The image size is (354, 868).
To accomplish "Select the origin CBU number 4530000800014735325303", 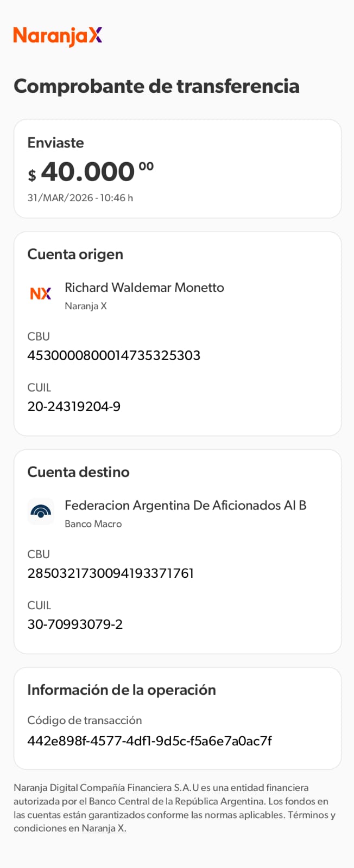I will point(113,355).
